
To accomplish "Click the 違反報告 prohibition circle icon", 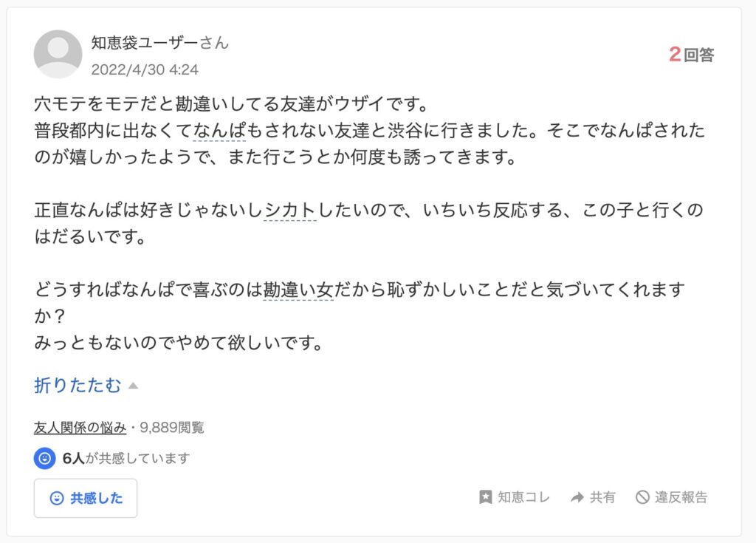I will 642,497.
